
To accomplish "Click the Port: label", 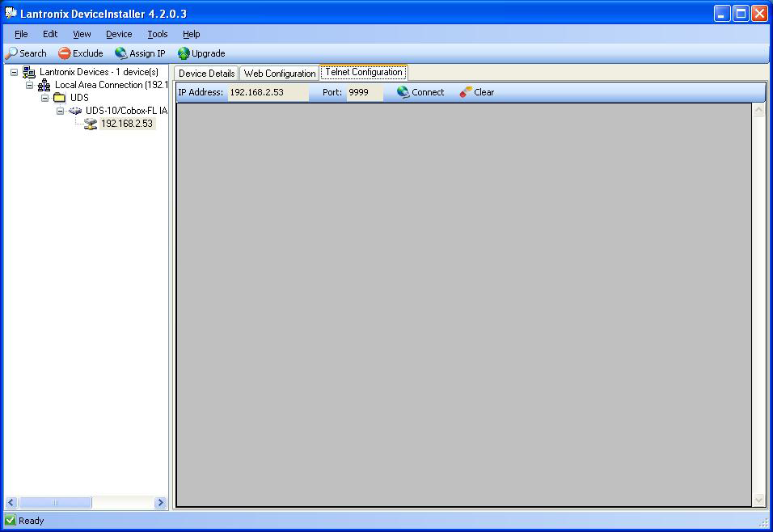I will click(x=332, y=92).
